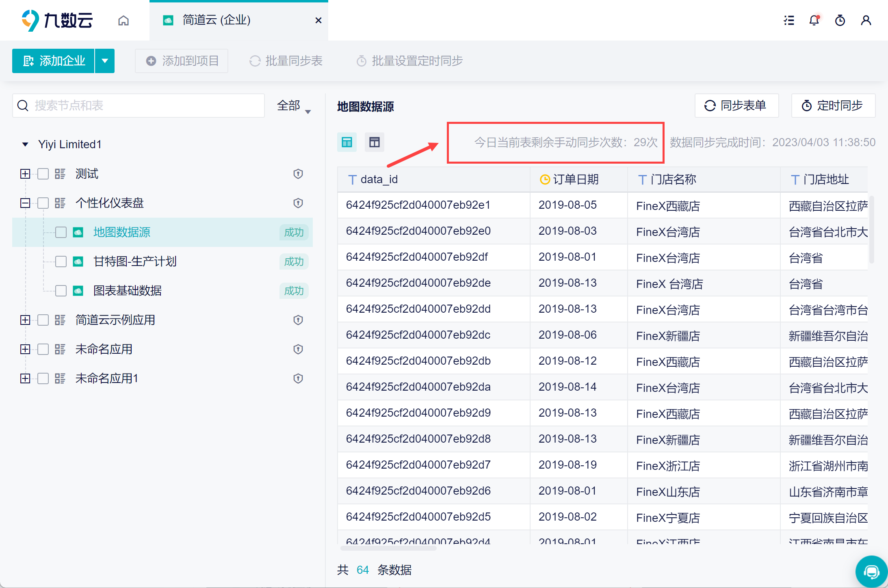
Task: Click the shield icon beside 测试
Action: coord(298,174)
